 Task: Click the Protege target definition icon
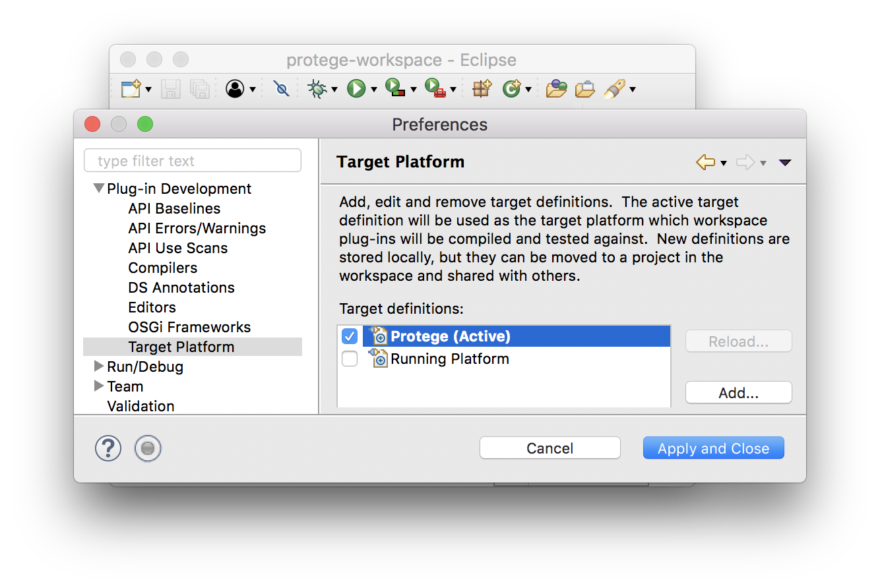[378, 336]
